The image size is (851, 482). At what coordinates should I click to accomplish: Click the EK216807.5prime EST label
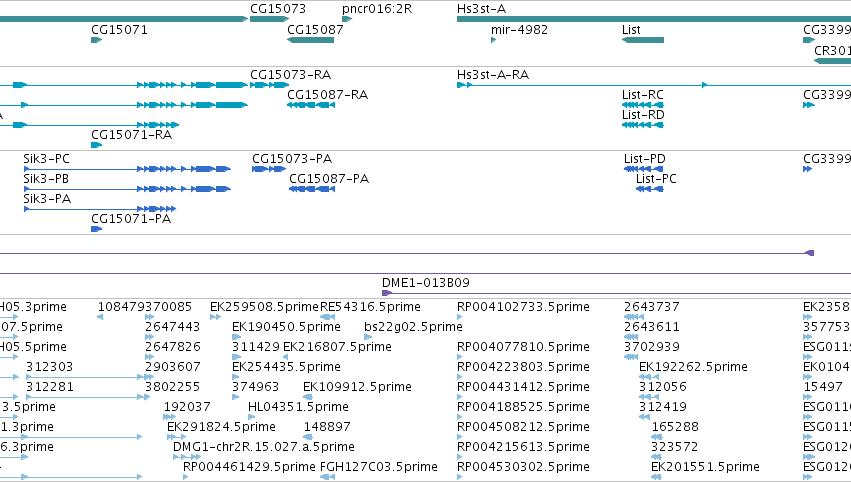pos(337,347)
